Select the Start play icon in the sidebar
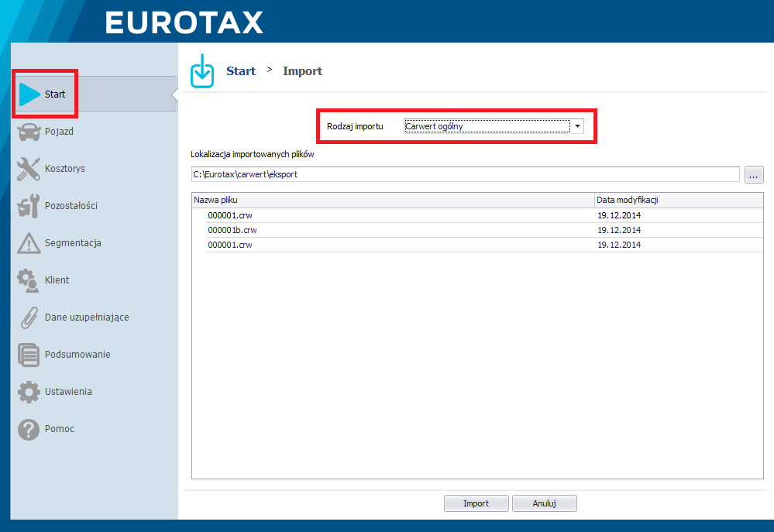The image size is (774, 532). [x=29, y=94]
